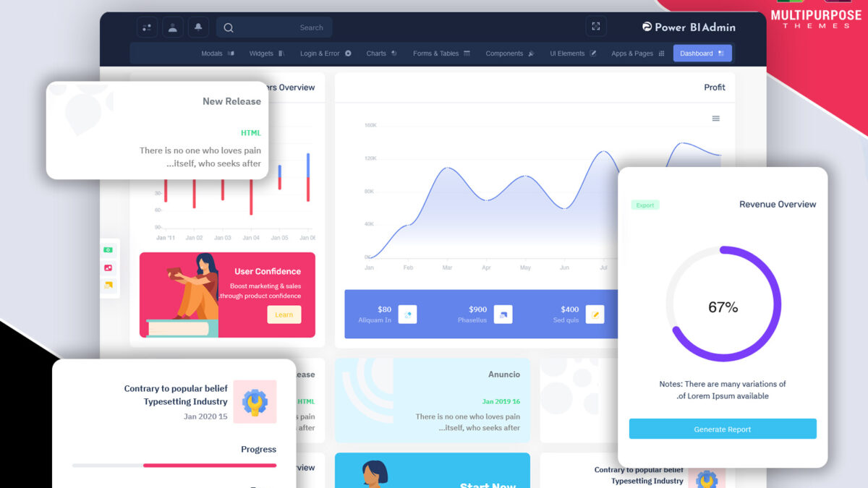
Task: Click the Jan 2020 15 date text
Action: (205, 416)
